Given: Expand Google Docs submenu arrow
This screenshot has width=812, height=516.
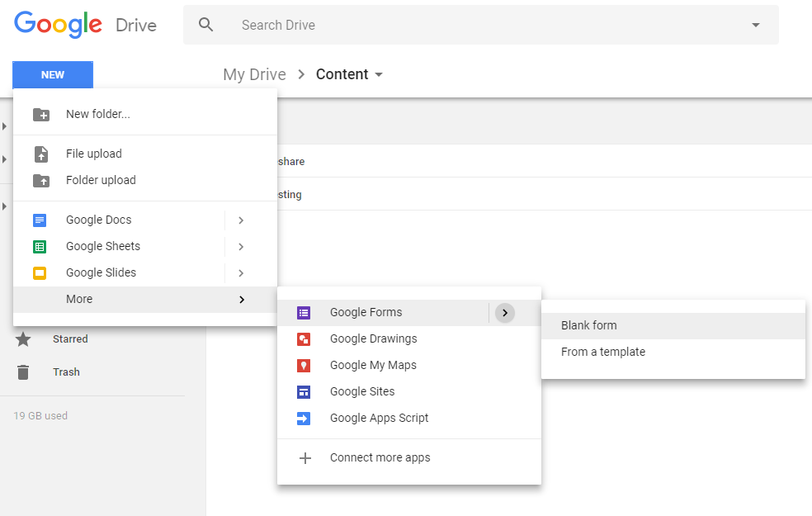Looking at the screenshot, I should (241, 220).
